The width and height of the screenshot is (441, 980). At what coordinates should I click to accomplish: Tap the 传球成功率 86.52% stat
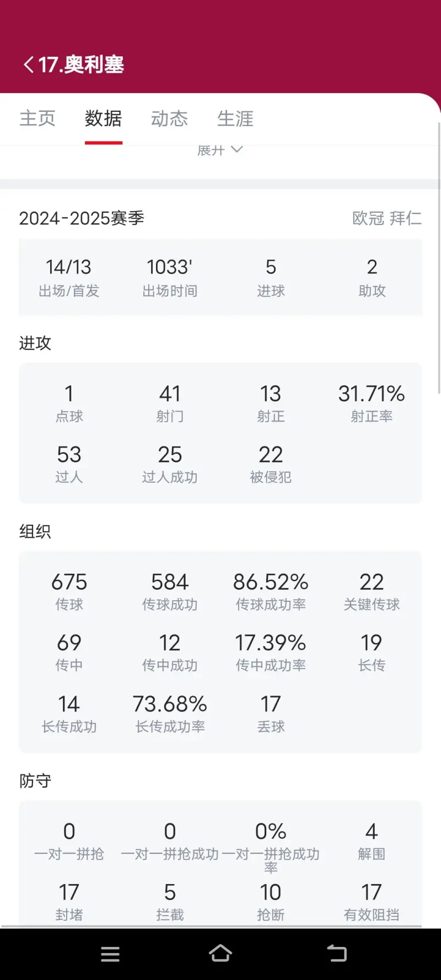(271, 591)
